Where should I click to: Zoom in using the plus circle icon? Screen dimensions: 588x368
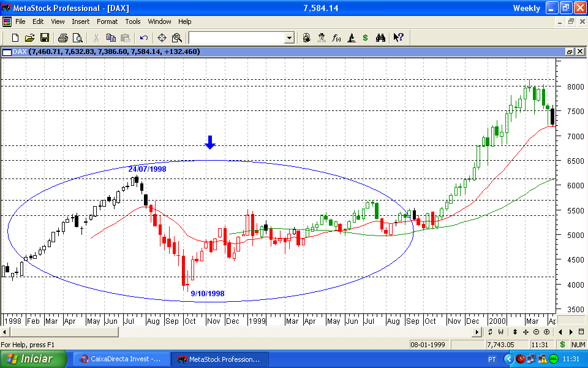click(x=547, y=332)
